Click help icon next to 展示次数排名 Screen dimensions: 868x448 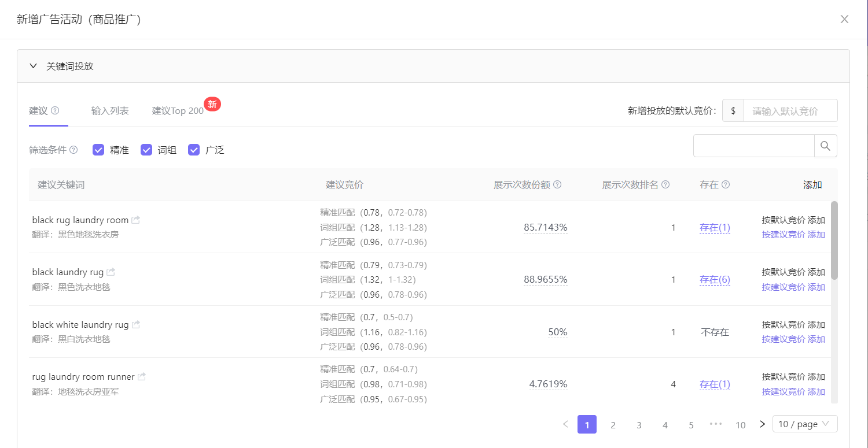[665, 185]
